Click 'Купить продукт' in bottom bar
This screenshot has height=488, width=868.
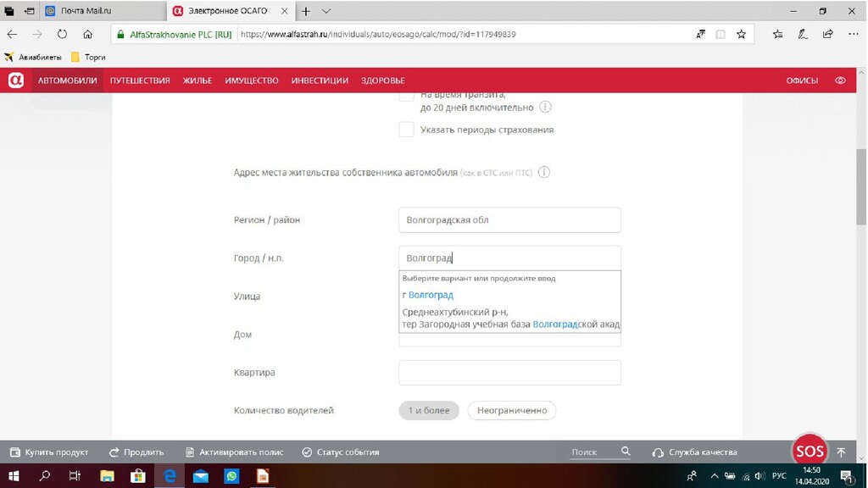(49, 452)
